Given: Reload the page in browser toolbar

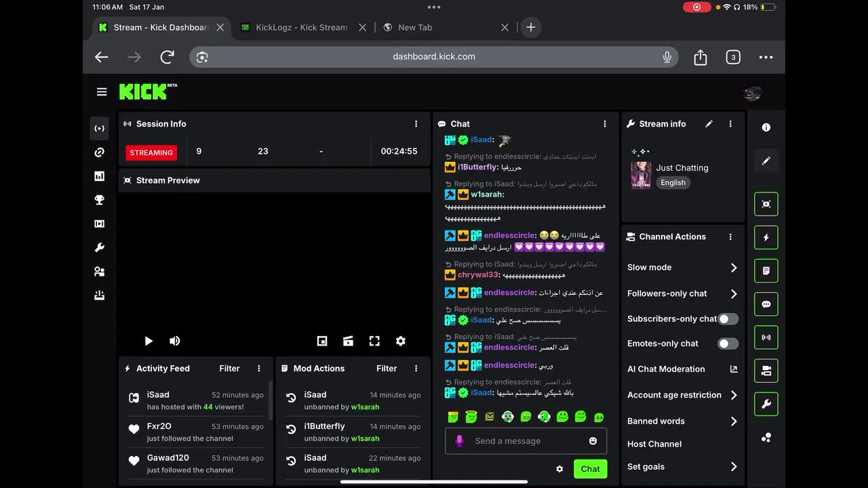Looking at the screenshot, I should pyautogui.click(x=167, y=57).
